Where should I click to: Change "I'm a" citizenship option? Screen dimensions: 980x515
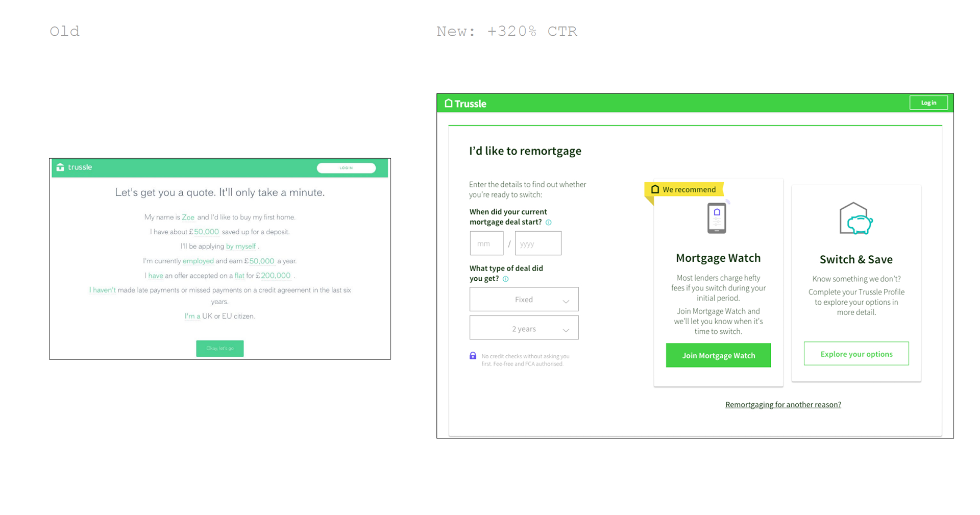click(x=192, y=316)
